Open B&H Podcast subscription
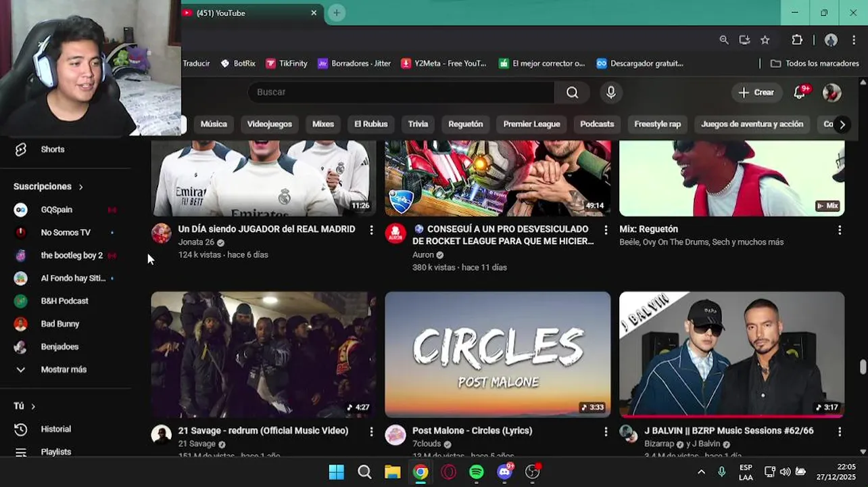The height and width of the screenshot is (487, 868). (66, 301)
